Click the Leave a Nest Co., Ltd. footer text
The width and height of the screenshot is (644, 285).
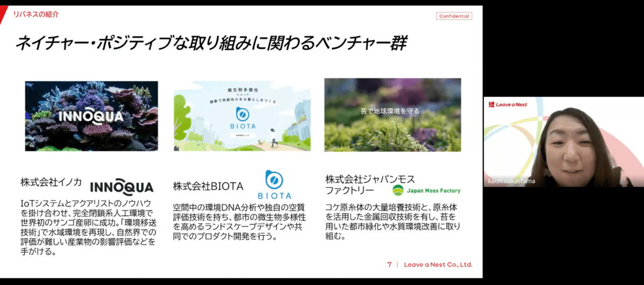pos(438,264)
